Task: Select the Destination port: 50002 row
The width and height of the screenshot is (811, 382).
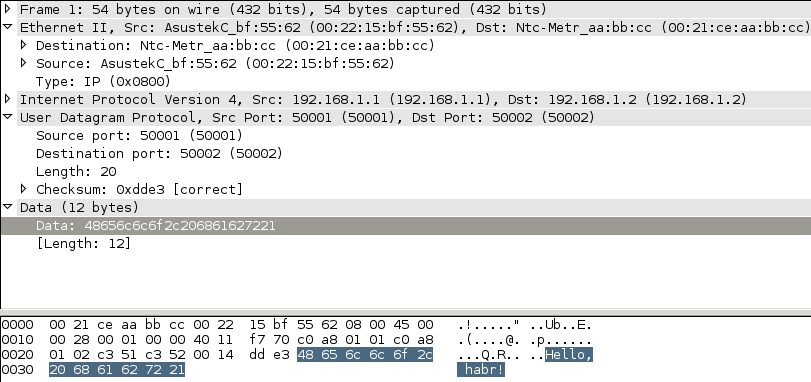Action: pyautogui.click(x=406, y=153)
